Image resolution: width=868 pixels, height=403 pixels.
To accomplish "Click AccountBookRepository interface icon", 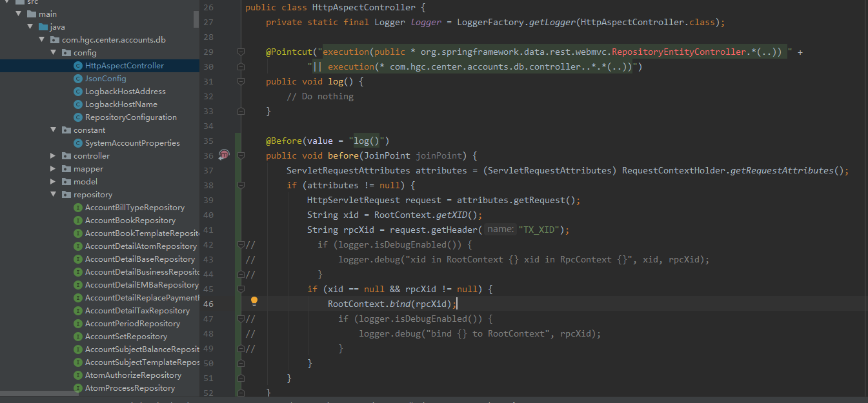I will (78, 221).
